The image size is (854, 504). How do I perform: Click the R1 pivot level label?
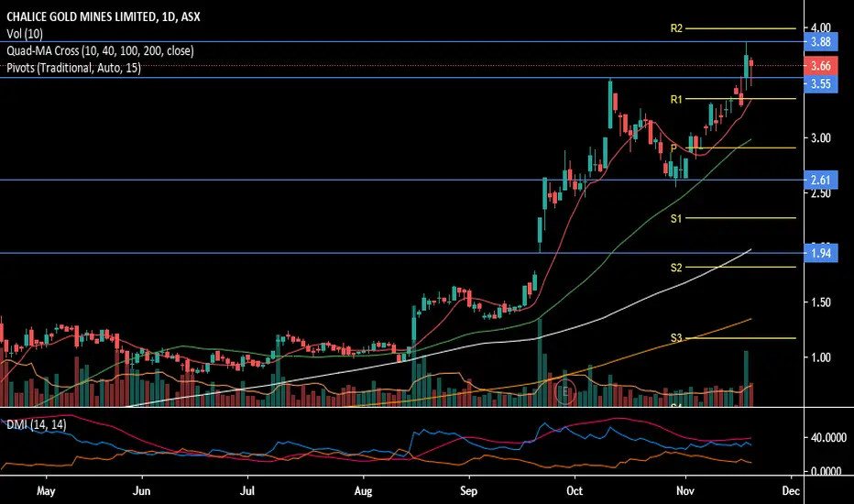pos(676,99)
